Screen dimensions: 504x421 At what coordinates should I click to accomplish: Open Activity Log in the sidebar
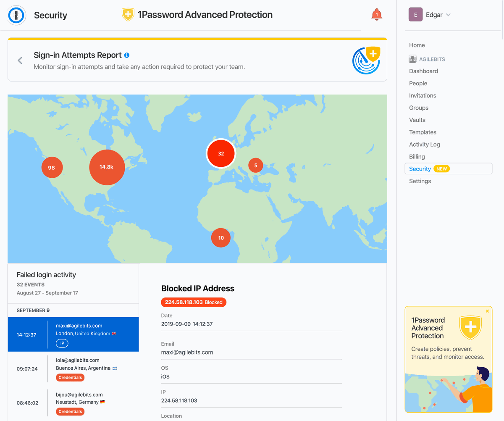click(x=424, y=144)
